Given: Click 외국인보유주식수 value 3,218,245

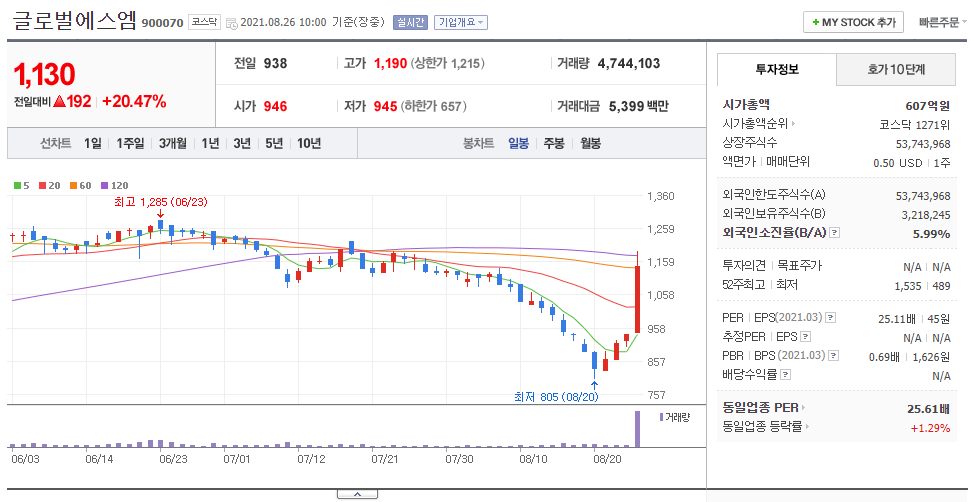Looking at the screenshot, I should (926, 215).
